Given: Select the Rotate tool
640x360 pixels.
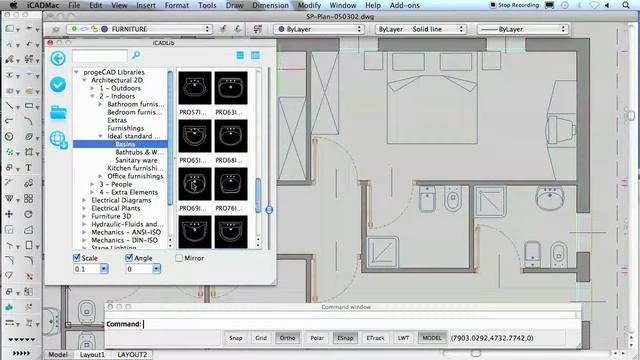Looking at the screenshot, I should [x=29, y=214].
